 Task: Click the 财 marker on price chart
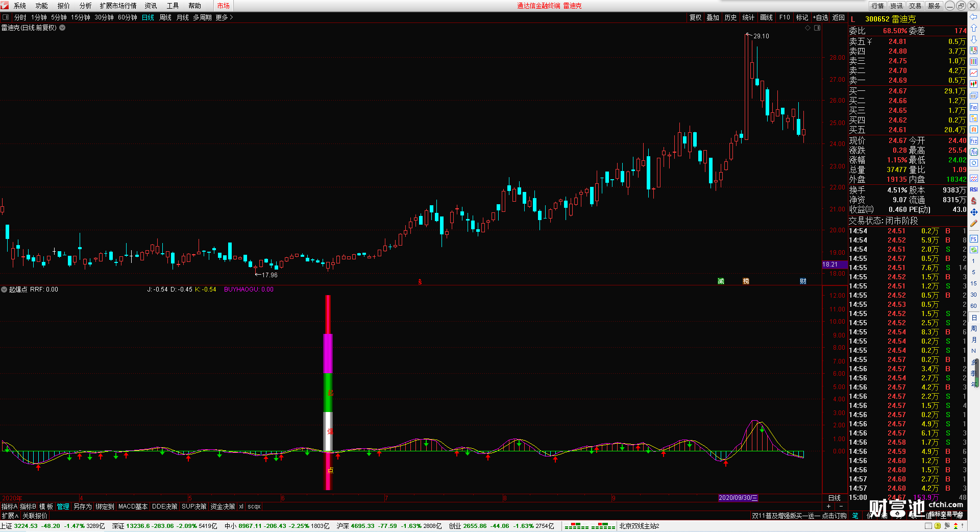click(803, 281)
